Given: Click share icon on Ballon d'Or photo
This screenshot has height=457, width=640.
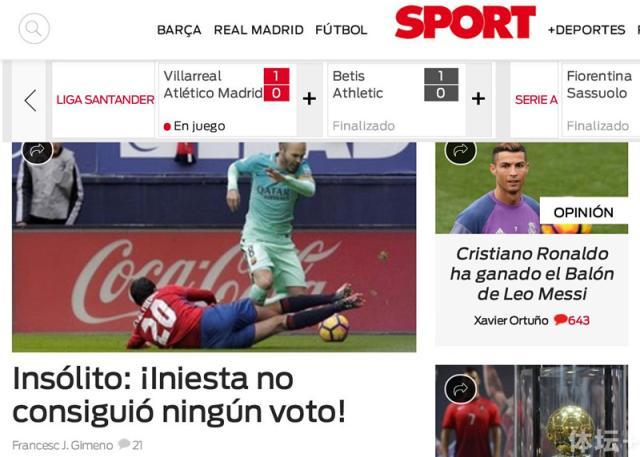Looking at the screenshot, I should 460,389.
